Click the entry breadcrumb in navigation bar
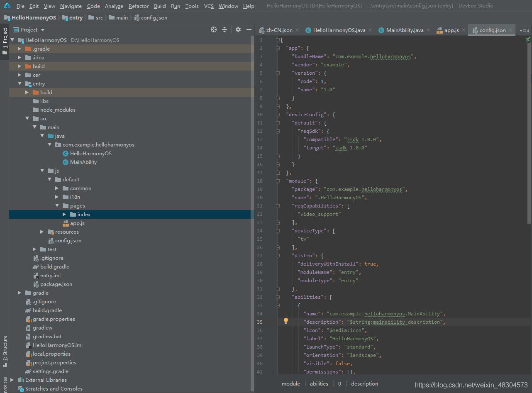This screenshot has width=532, height=393. point(76,18)
